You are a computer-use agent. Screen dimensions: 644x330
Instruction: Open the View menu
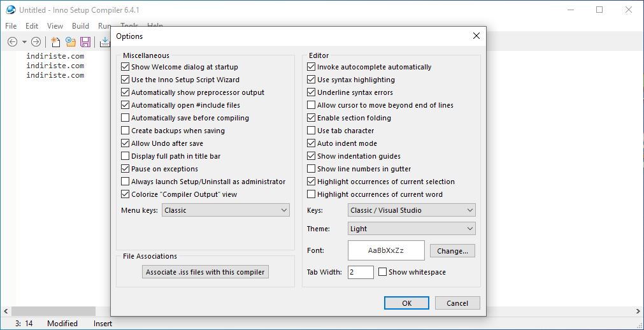[x=55, y=26]
